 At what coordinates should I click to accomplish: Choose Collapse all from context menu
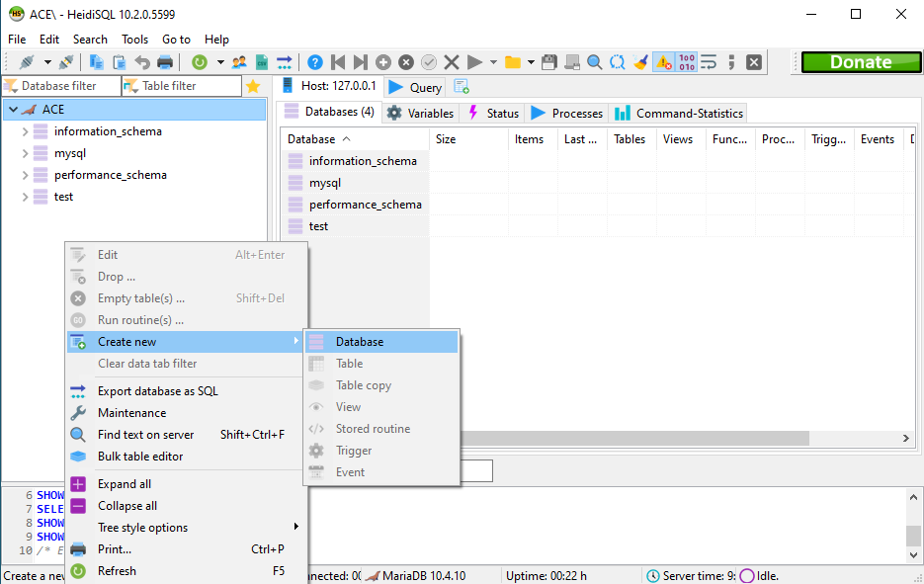point(186,506)
